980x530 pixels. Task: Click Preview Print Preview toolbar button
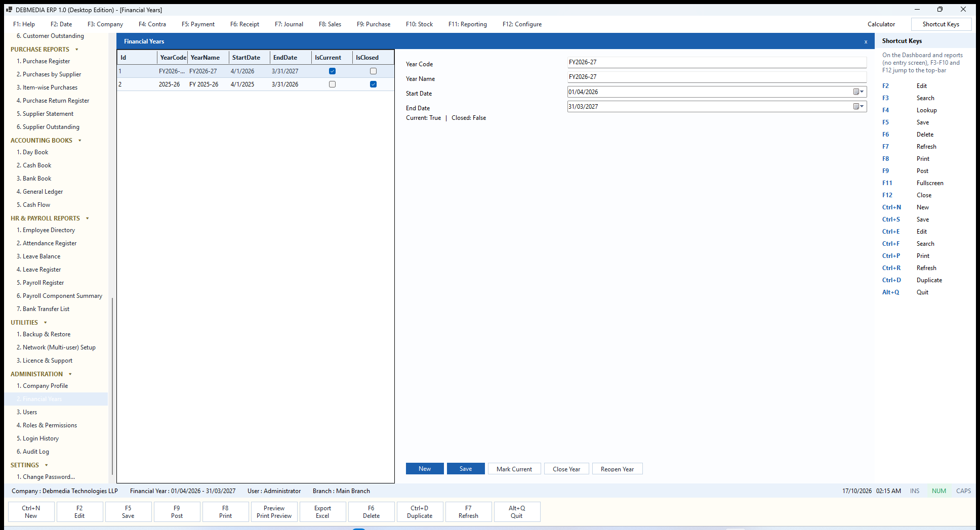point(274,512)
